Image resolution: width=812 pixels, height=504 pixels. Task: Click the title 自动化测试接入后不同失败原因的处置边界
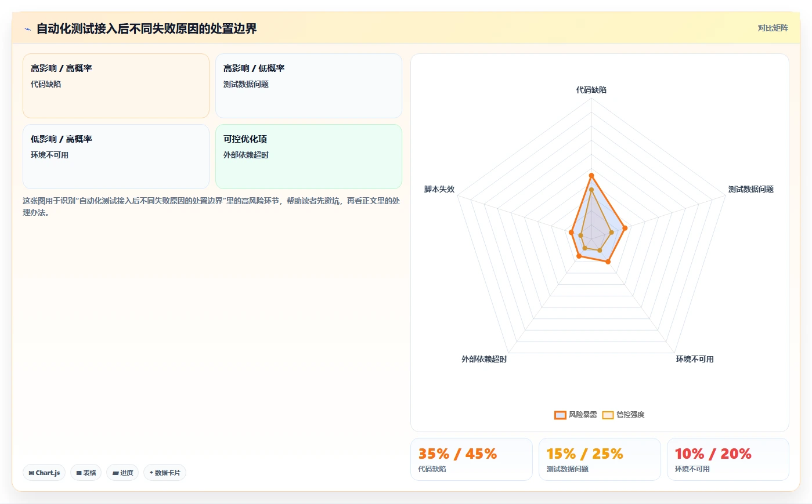pyautogui.click(x=146, y=28)
